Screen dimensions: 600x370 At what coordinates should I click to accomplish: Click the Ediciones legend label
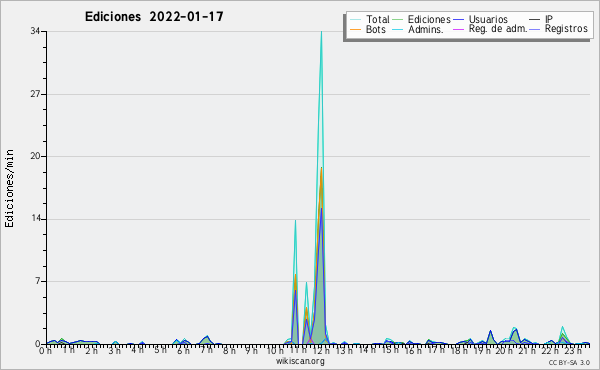pyautogui.click(x=429, y=19)
